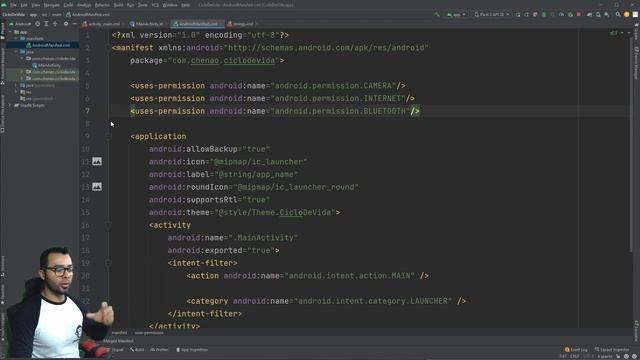Open the Navigate menu
Viewport: 640px width, 360px height.
click(52, 5)
